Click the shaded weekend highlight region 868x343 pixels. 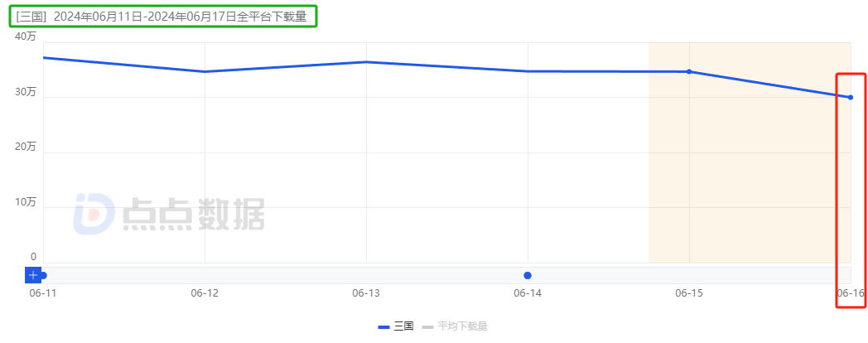745,182
